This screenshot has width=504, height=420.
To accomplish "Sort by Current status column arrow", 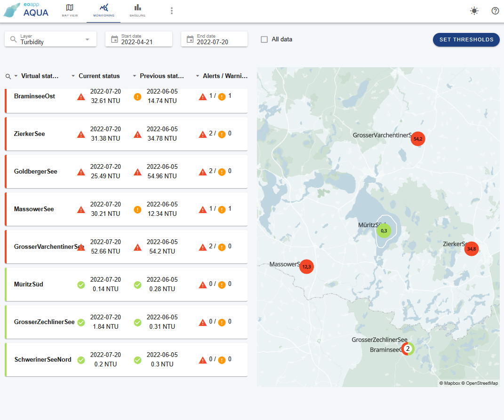I will (x=73, y=76).
